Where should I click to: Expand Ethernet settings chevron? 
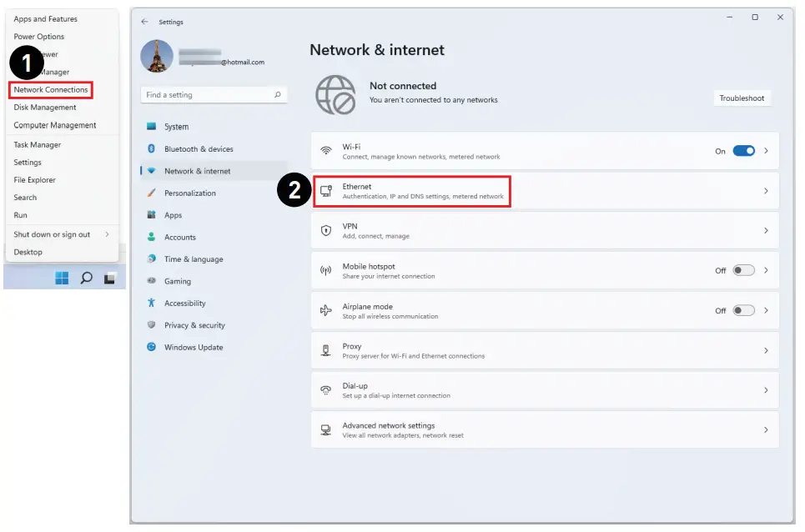tap(766, 191)
